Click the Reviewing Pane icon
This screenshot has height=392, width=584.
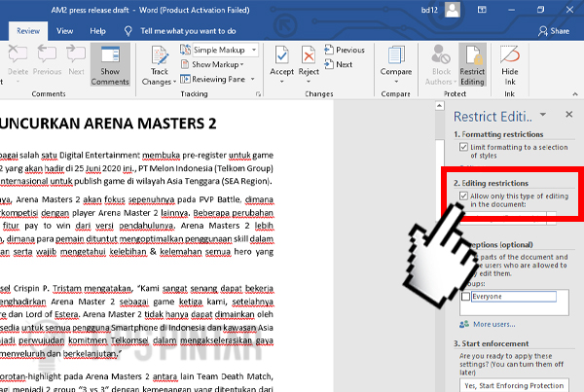click(x=185, y=79)
